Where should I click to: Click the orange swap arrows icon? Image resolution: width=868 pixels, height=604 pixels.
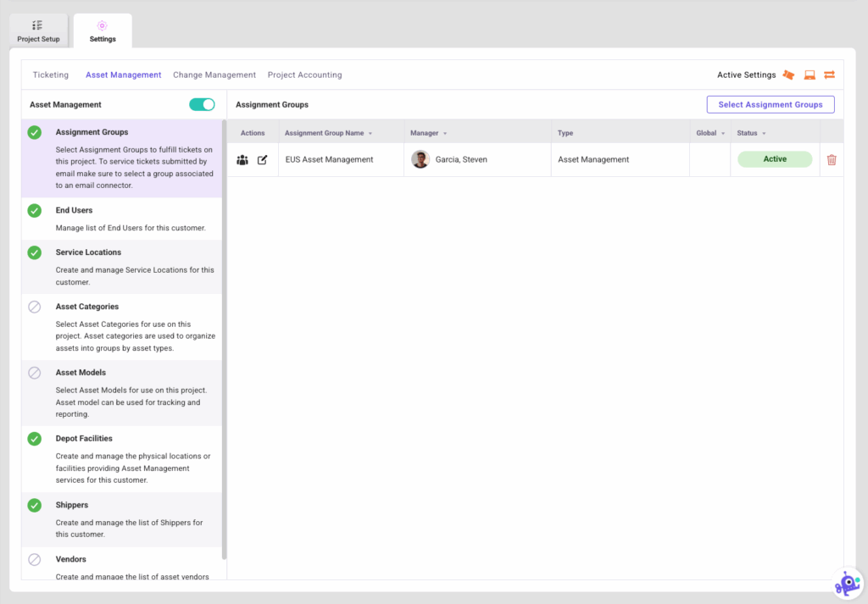[830, 75]
